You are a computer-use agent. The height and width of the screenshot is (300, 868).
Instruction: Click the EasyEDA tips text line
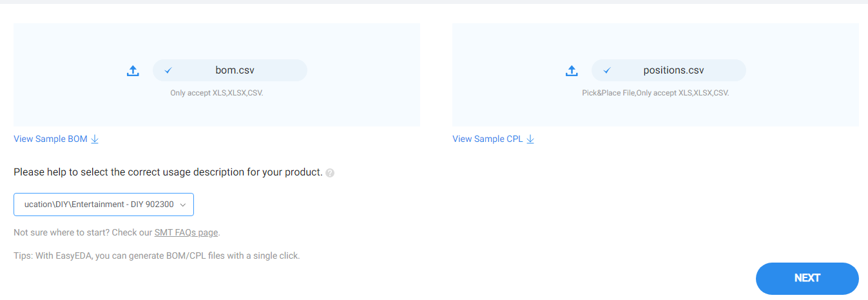click(157, 255)
